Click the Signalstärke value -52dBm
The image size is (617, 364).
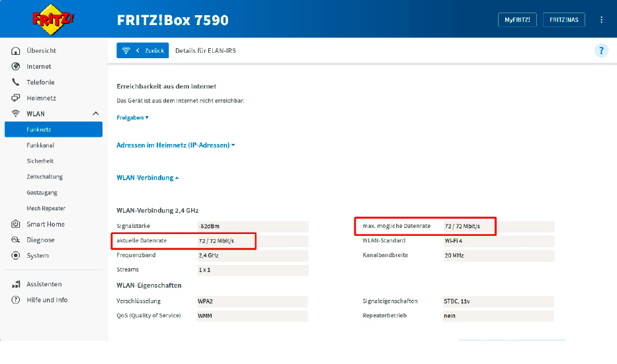pyautogui.click(x=253, y=226)
